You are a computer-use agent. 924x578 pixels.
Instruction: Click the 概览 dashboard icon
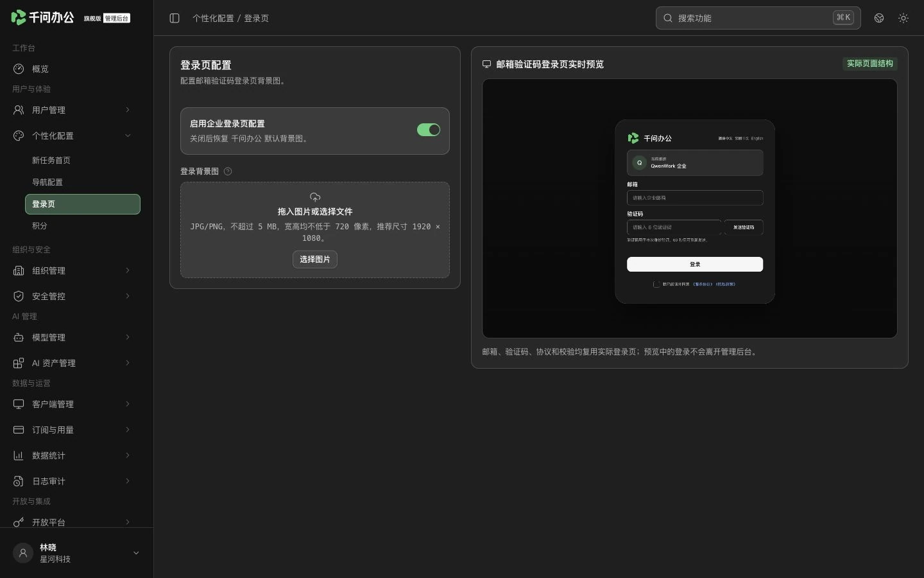19,69
